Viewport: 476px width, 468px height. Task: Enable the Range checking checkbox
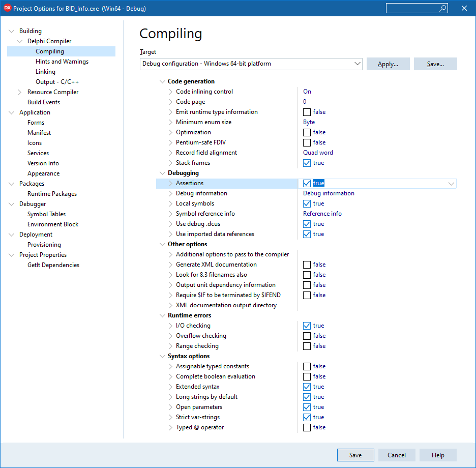pos(307,346)
